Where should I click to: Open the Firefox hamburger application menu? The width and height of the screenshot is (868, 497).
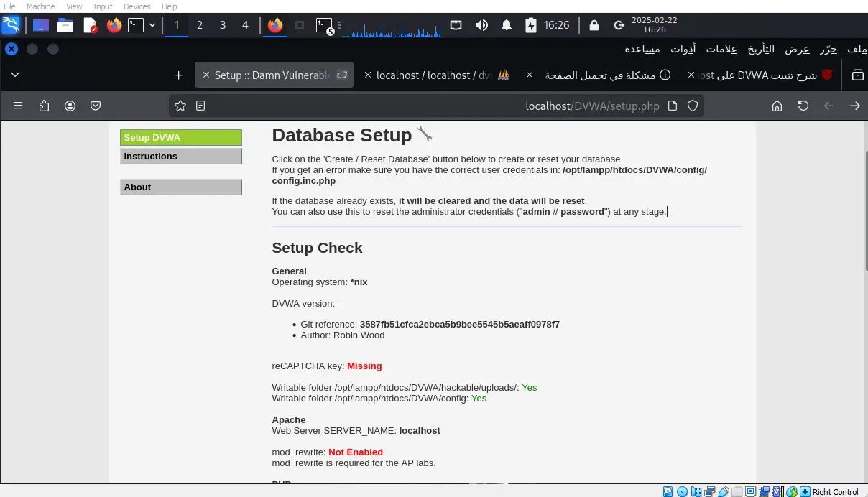(18, 106)
